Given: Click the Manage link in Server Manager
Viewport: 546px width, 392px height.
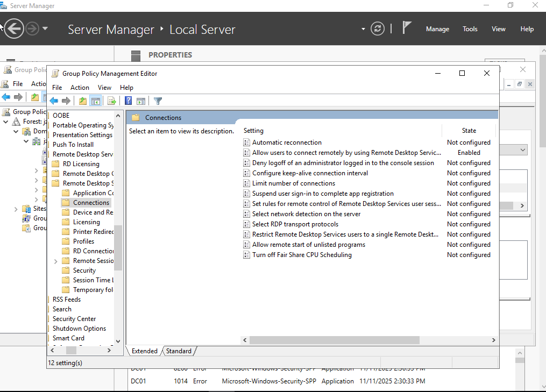Looking at the screenshot, I should pos(437,29).
